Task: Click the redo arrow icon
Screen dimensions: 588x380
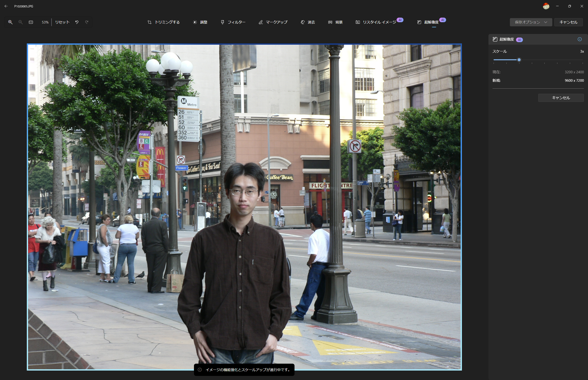Action: pos(87,22)
